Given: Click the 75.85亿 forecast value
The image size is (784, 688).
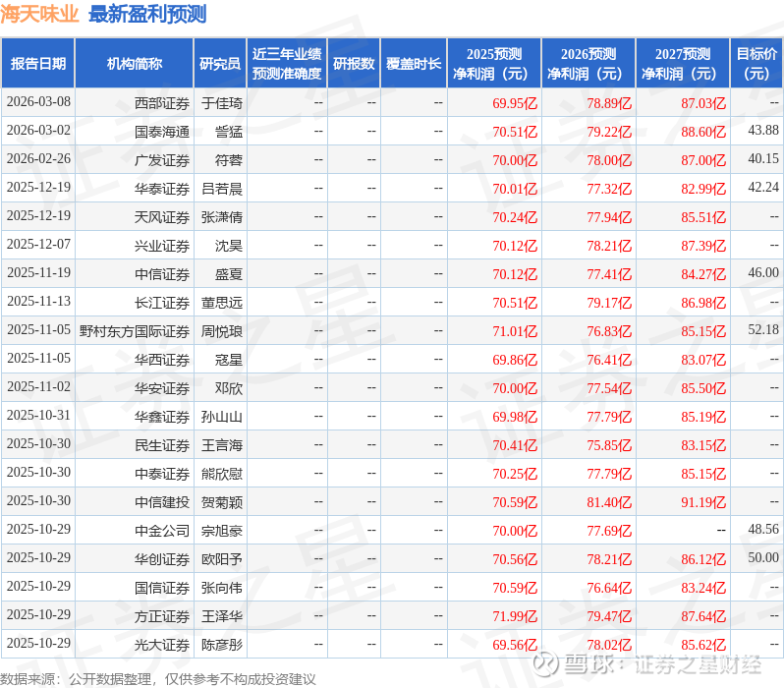Looking at the screenshot, I should [x=609, y=446].
